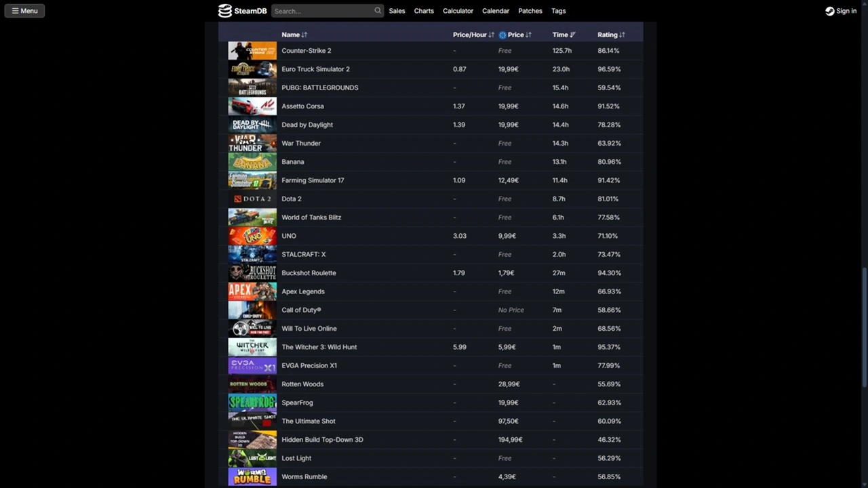Open Call of Duty thumbnail
The width and height of the screenshot is (868, 488).
pos(252,310)
